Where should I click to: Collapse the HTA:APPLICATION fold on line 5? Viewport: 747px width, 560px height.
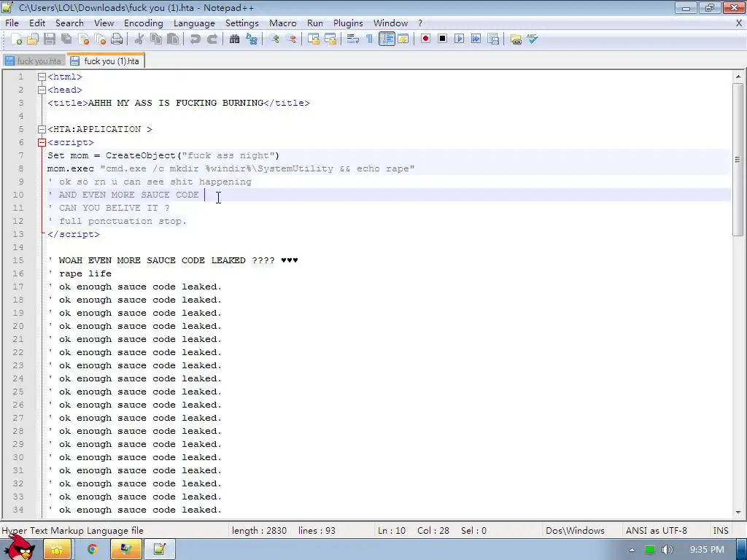pos(42,129)
